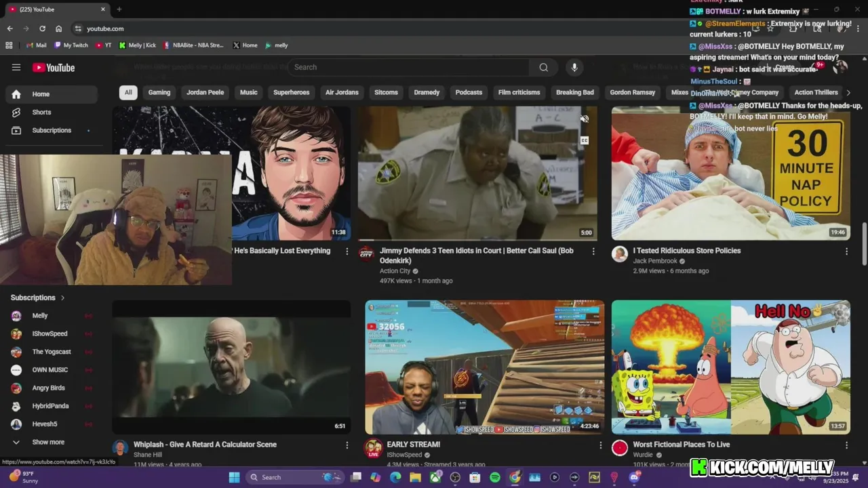Select the Air Jordans filter chip
868x488 pixels.
[342, 92]
